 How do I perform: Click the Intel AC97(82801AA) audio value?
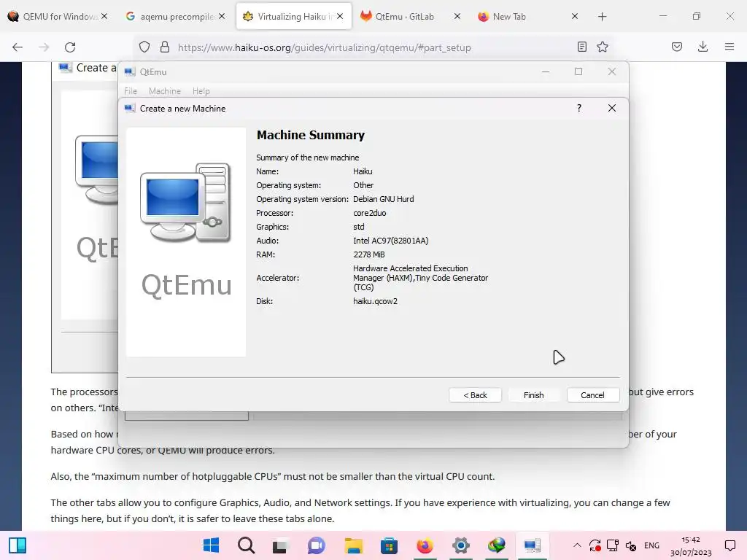tap(391, 241)
